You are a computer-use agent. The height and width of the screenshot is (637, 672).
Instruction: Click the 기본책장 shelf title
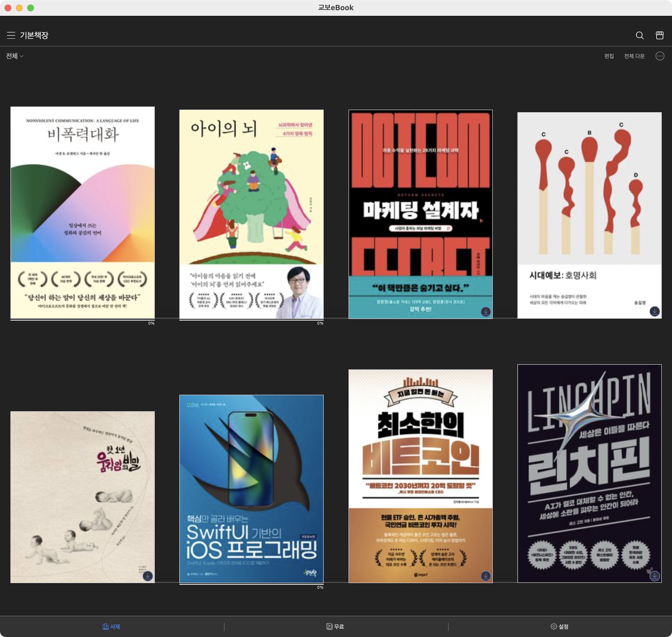pyautogui.click(x=34, y=35)
